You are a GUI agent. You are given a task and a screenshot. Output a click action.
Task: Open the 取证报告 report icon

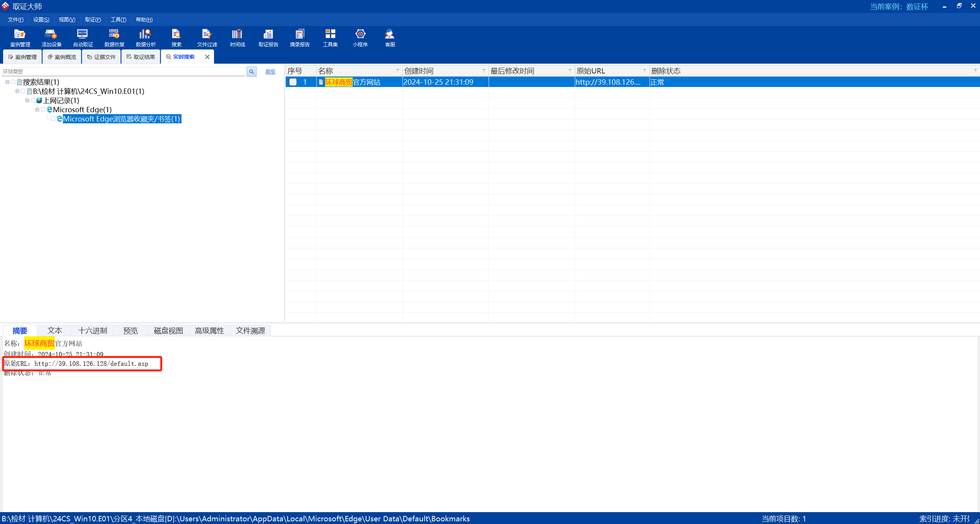pyautogui.click(x=268, y=38)
